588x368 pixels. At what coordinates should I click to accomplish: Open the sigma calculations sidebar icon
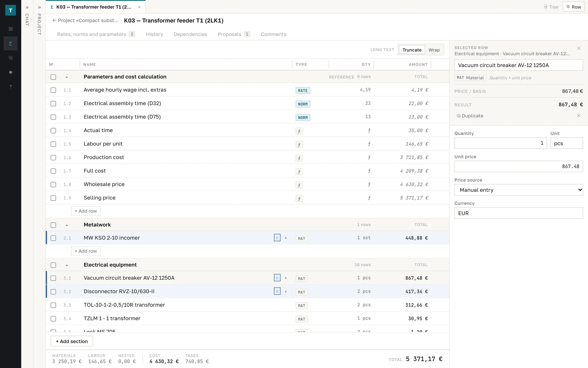[x=11, y=43]
